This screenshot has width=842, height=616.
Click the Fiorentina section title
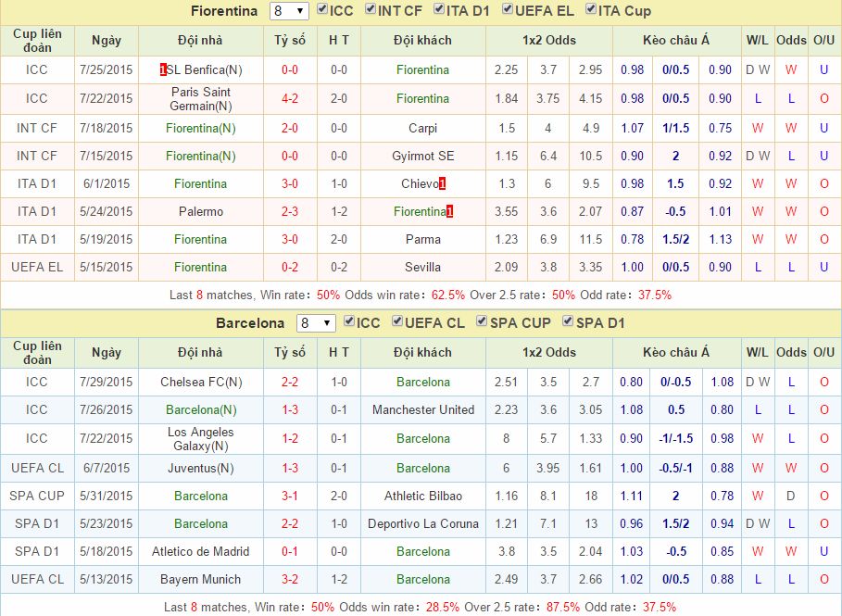tap(224, 11)
